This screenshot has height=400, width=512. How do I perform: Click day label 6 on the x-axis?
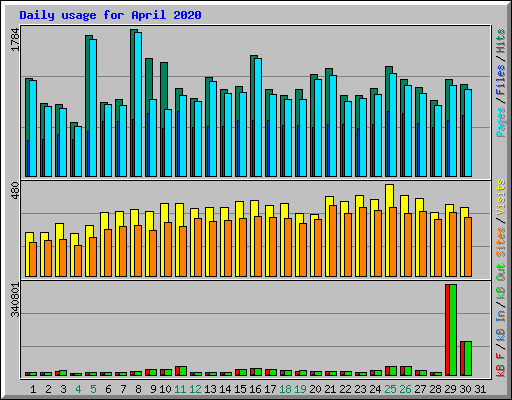(x=108, y=389)
